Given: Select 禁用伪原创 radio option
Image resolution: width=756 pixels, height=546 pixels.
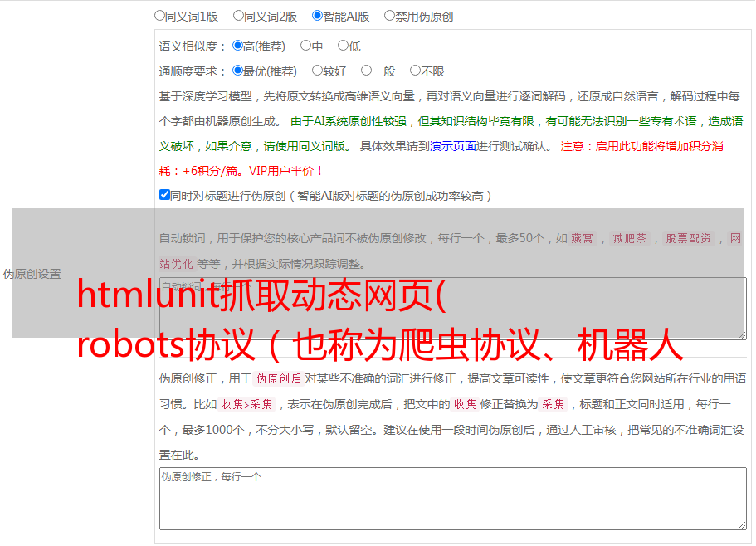Looking at the screenshot, I should click(389, 16).
